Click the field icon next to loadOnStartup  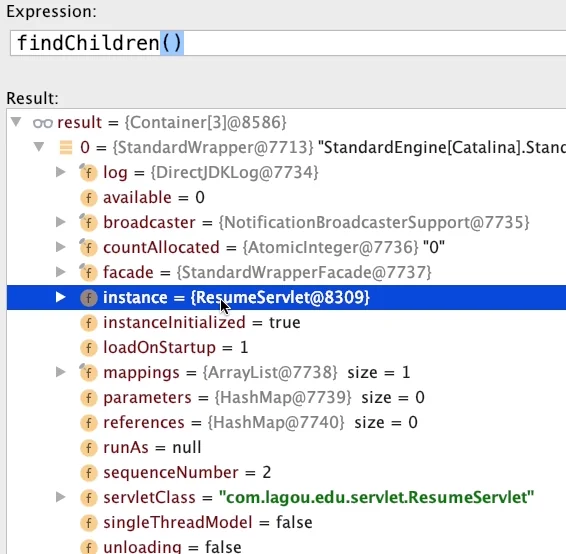click(88, 348)
